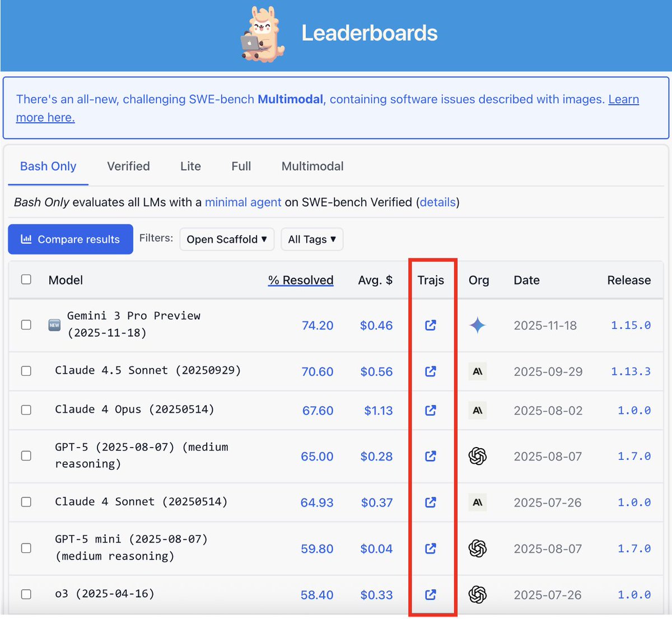The image size is (672, 619).
Task: Click the Trajs column header
Action: tap(431, 280)
